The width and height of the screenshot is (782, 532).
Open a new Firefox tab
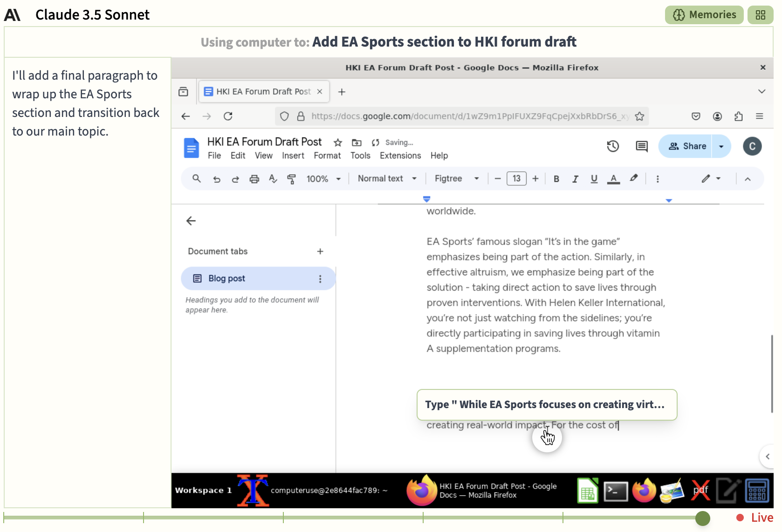(342, 92)
